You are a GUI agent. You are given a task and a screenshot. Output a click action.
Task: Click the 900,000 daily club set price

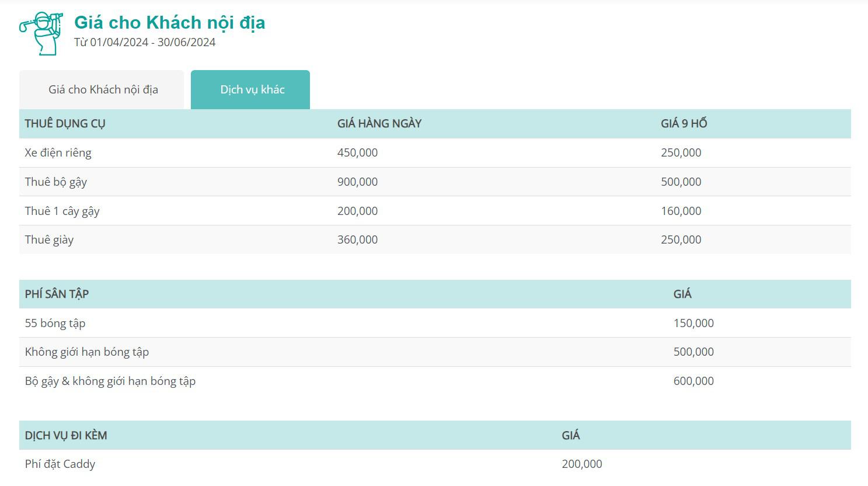(x=357, y=182)
